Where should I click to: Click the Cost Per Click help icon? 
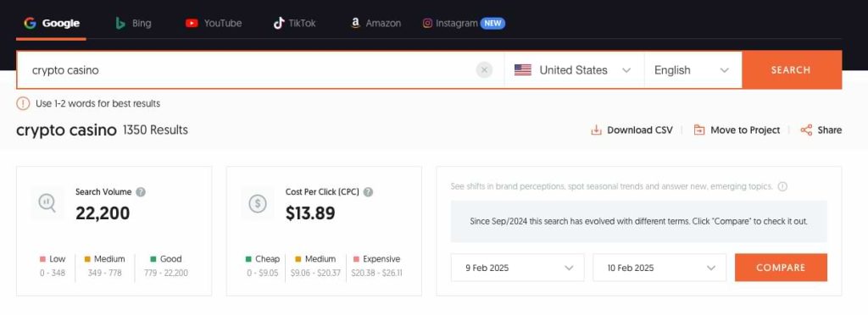368,192
